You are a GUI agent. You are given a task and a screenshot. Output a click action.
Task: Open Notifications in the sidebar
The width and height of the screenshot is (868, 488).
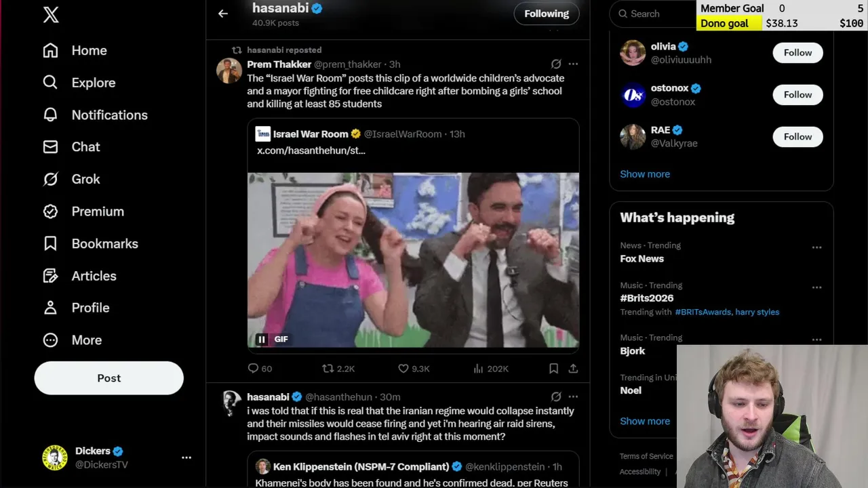click(x=95, y=115)
